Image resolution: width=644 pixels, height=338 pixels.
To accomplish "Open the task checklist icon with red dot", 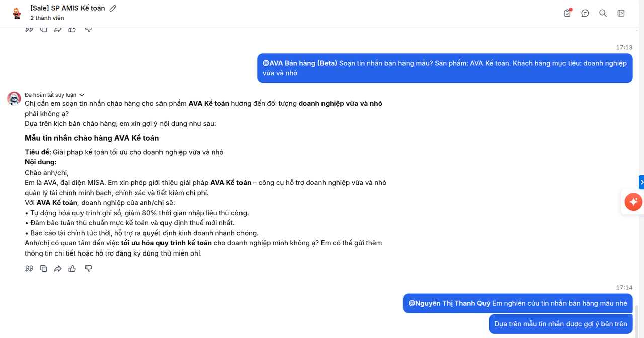I will (568, 13).
